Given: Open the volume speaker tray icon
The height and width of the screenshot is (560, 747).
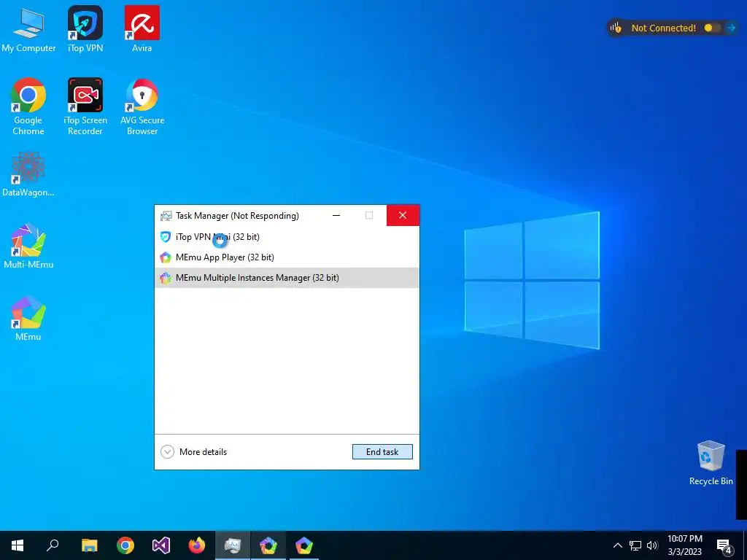Looking at the screenshot, I should click(x=652, y=545).
